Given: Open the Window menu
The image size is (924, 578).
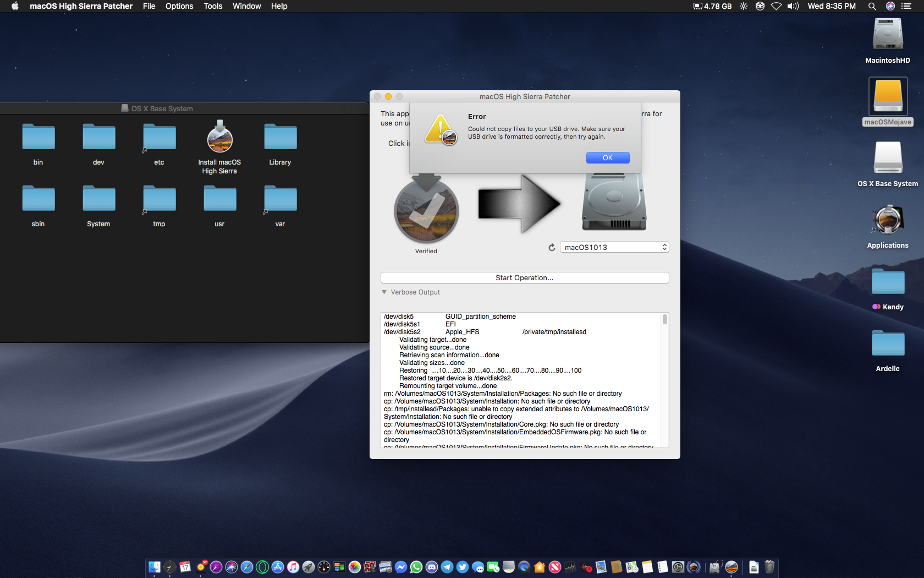Looking at the screenshot, I should pyautogui.click(x=246, y=6).
